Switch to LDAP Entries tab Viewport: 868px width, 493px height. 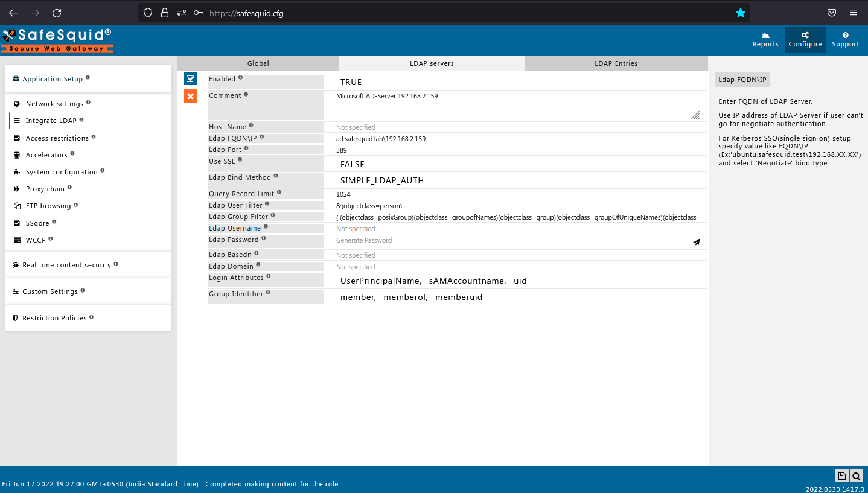coord(616,63)
